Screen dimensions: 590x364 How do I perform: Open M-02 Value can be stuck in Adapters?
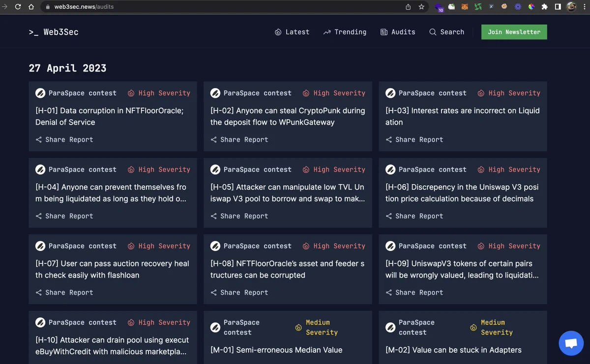453,350
